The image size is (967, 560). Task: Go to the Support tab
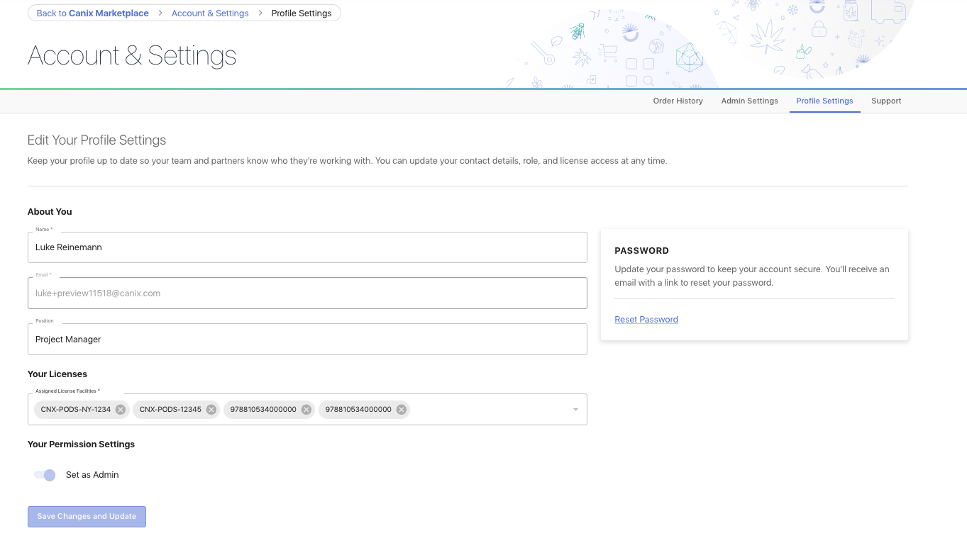click(x=886, y=101)
